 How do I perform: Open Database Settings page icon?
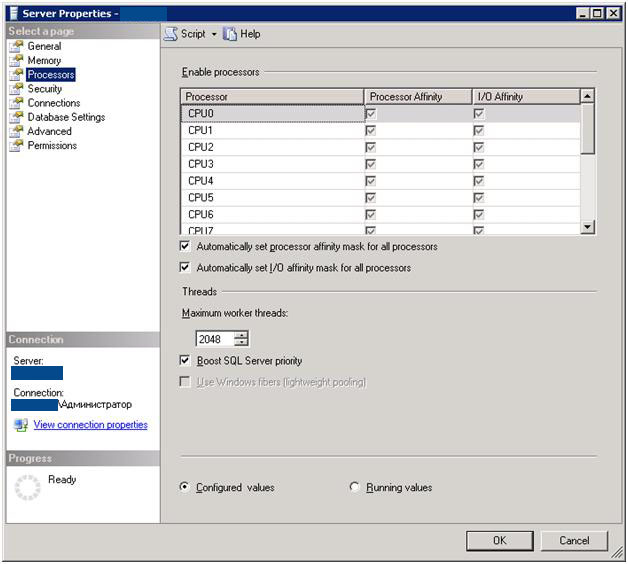17,117
